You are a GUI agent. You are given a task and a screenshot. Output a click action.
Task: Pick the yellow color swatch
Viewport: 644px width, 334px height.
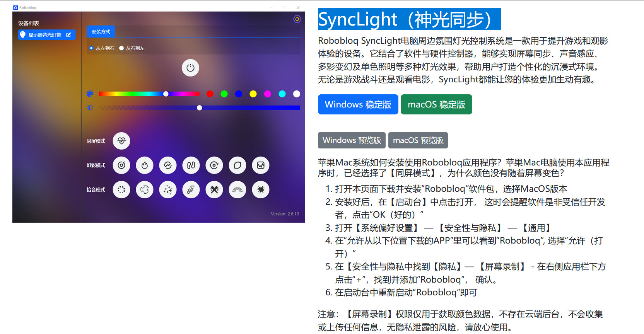253,94
